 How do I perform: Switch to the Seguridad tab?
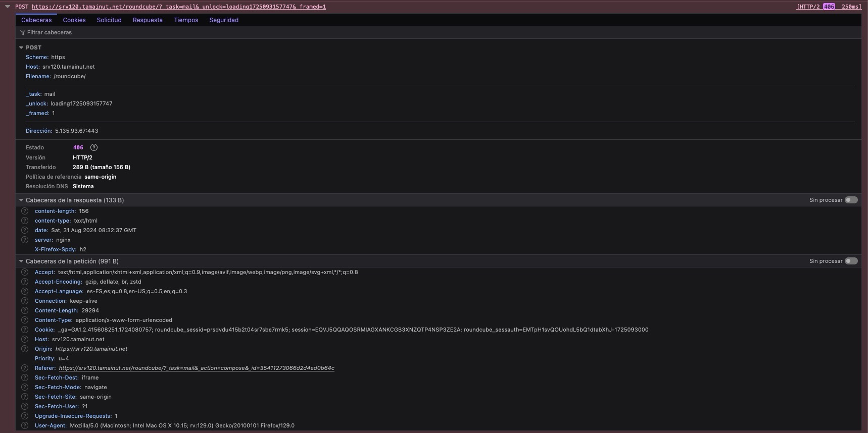(224, 20)
